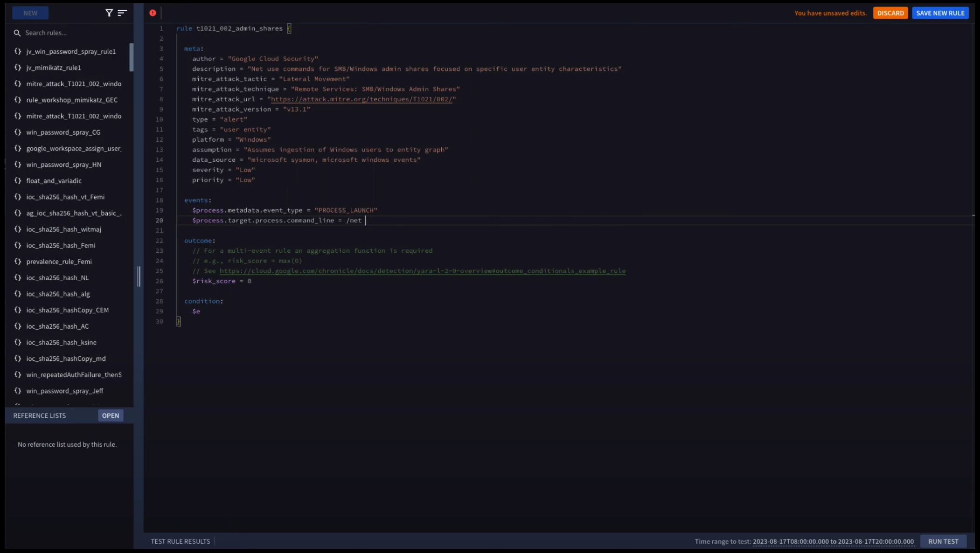Open the rules filter icon
Image resolution: width=980 pixels, height=553 pixels.
[x=109, y=13]
